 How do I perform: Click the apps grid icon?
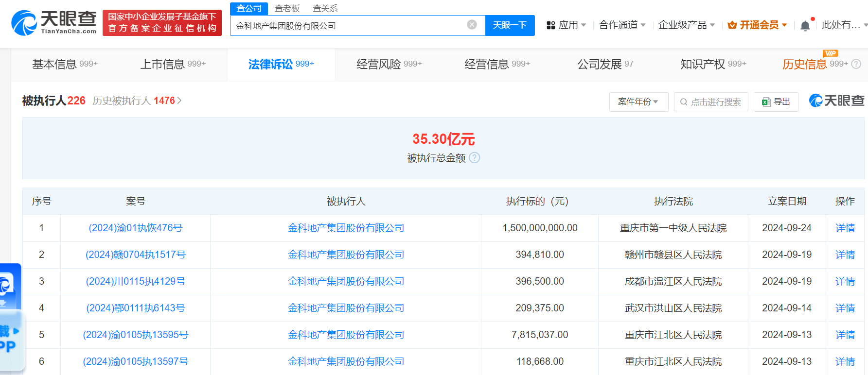coord(551,25)
